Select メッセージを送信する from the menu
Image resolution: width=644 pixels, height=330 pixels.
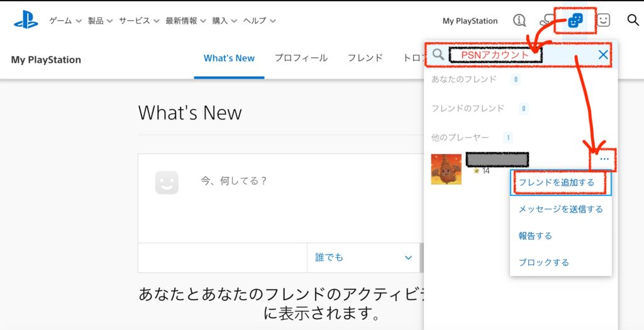coord(560,209)
